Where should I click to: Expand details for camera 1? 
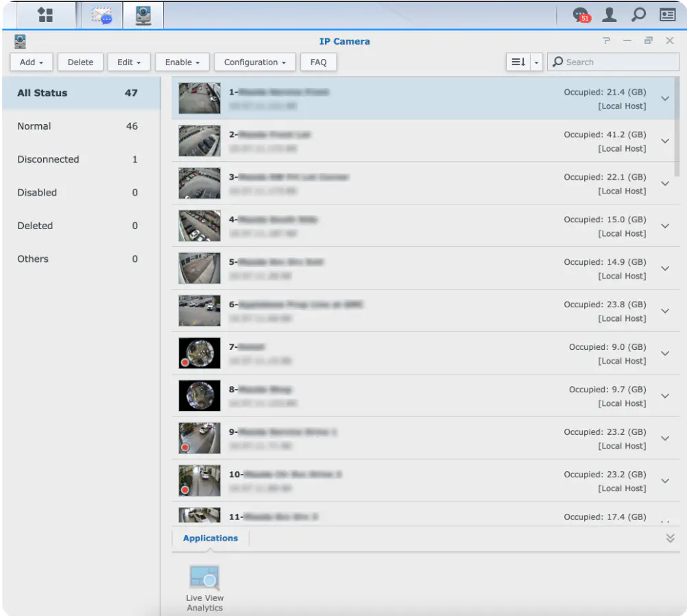point(665,99)
